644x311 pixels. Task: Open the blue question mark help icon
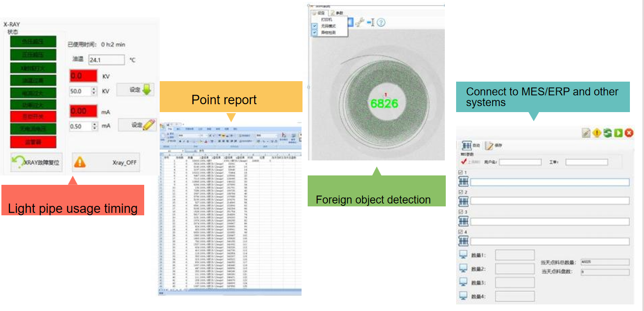coord(381,23)
